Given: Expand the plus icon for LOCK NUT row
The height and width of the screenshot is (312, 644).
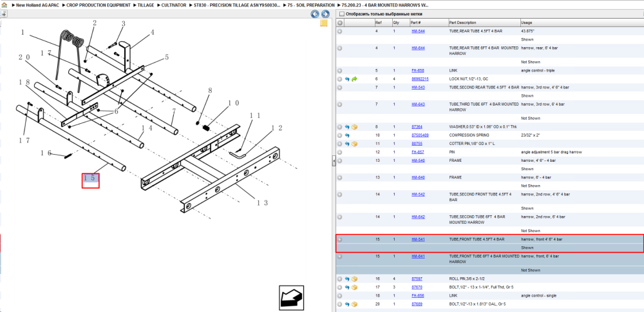Looking at the screenshot, I should (x=339, y=79).
